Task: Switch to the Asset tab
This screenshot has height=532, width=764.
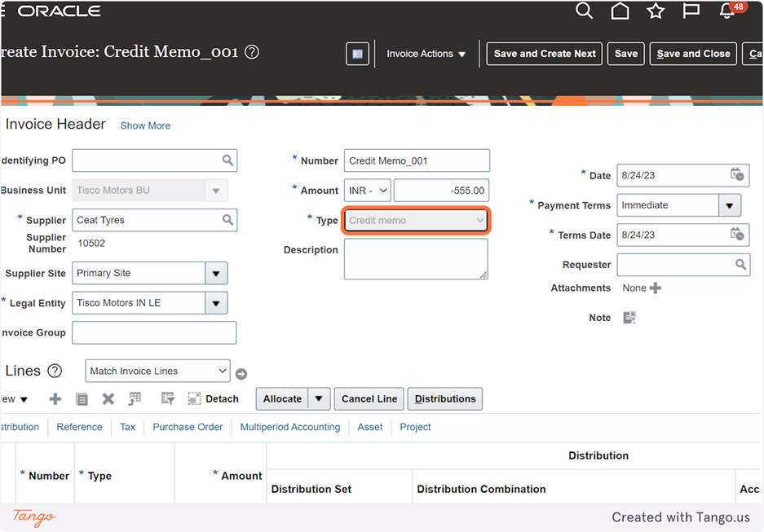Action: pyautogui.click(x=370, y=427)
